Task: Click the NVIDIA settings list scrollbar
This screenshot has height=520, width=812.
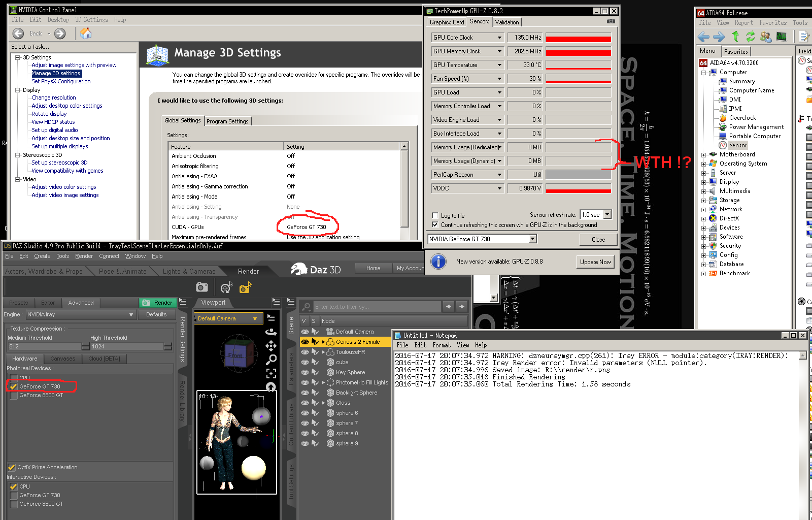Action: tap(404, 189)
